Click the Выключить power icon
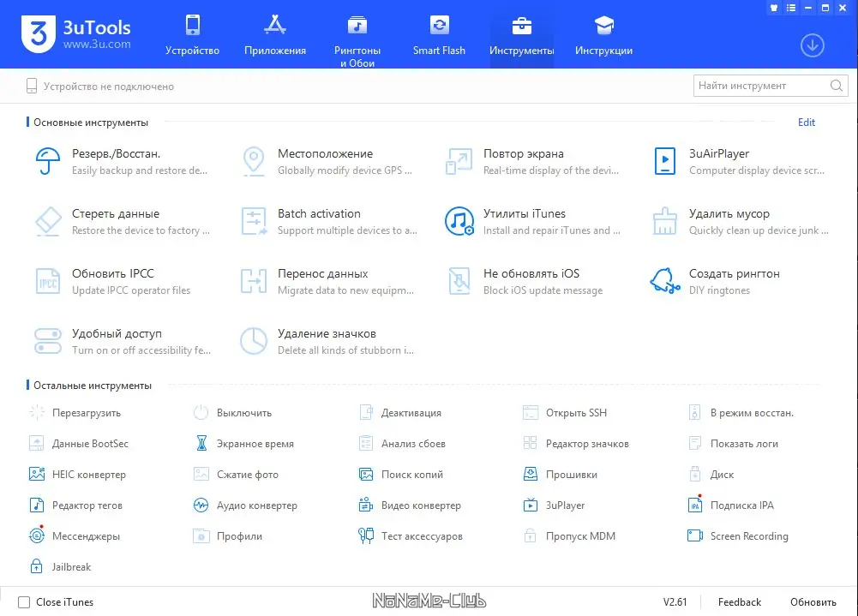The image size is (858, 616). pos(201,412)
